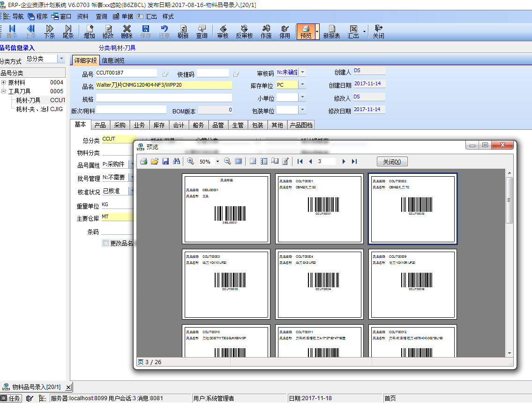Click the 删除 delete toolbar icon

(x=127, y=31)
